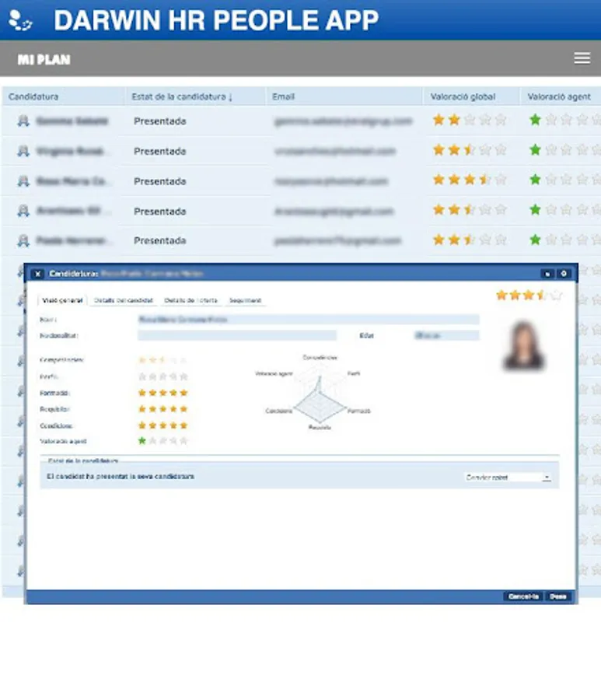Click the Darwin HR logo icon
This screenshot has height=700, width=601.
pyautogui.click(x=20, y=20)
